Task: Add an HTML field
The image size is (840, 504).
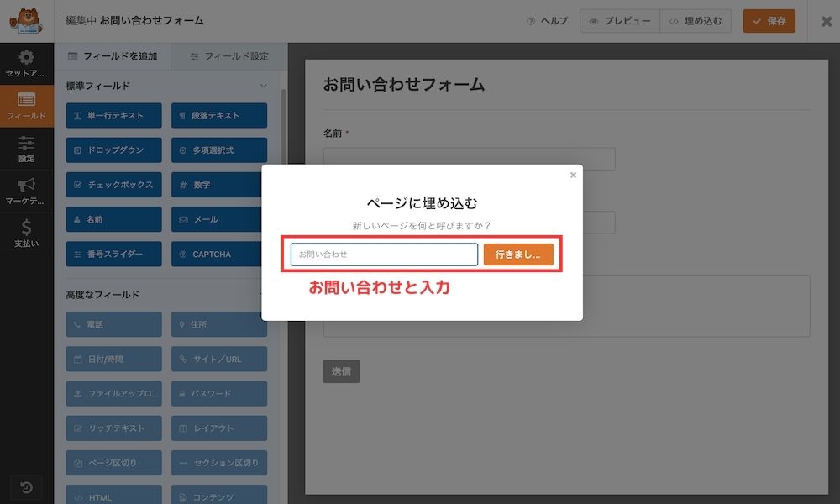Action: (113, 495)
